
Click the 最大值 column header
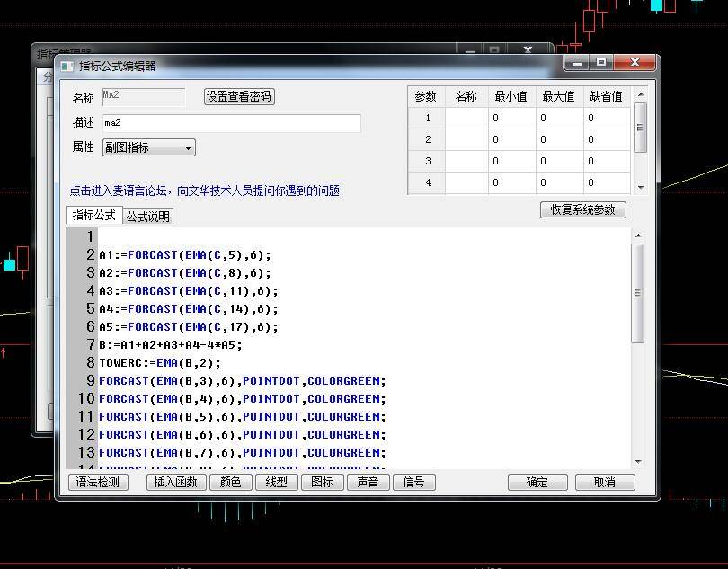pos(559,96)
